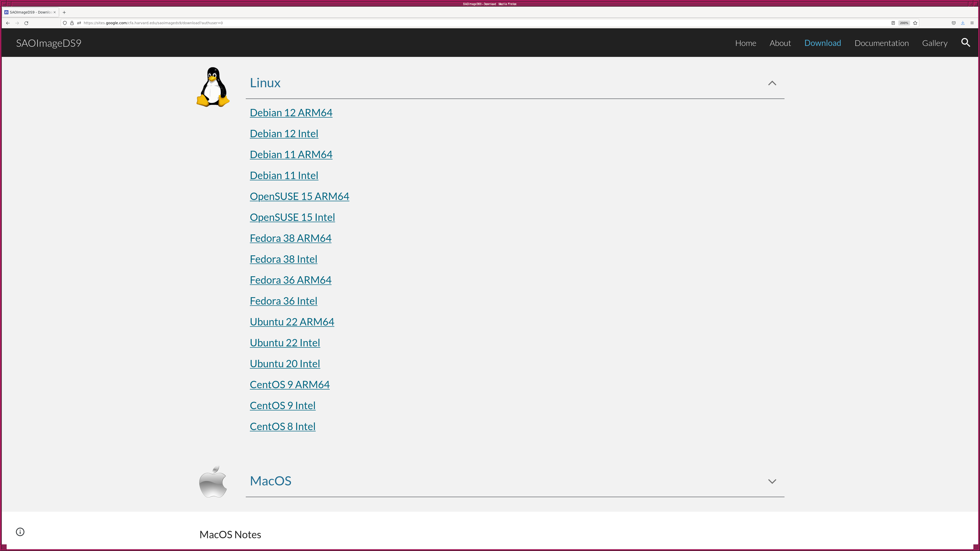The width and height of the screenshot is (980, 551).
Task: Click the site search magnifier icon
Action: click(965, 43)
